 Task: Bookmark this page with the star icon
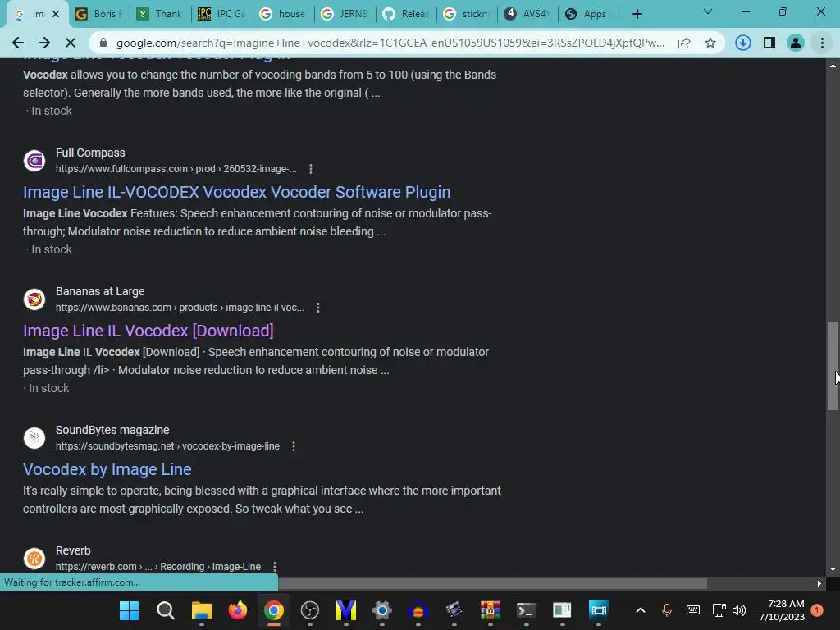click(x=710, y=43)
